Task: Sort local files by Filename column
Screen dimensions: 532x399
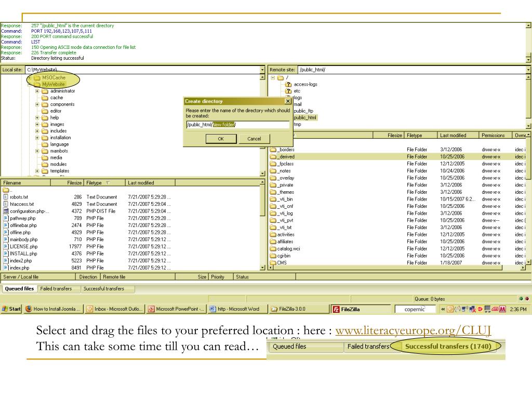Action: pyautogui.click(x=25, y=183)
